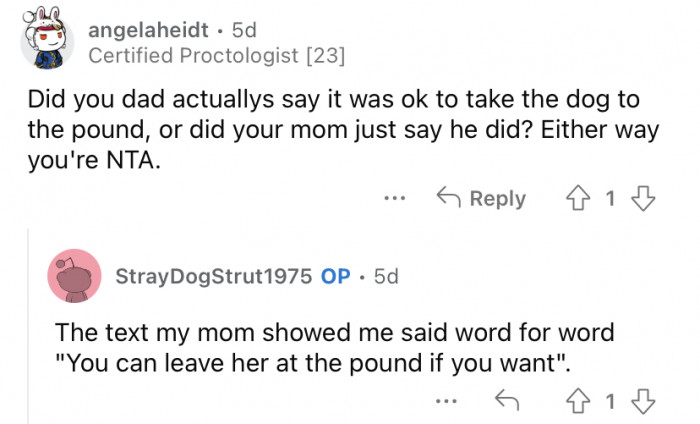The height and width of the screenshot is (424, 700).
Task: Reply to angelaheidt's comment
Action: click(x=482, y=198)
